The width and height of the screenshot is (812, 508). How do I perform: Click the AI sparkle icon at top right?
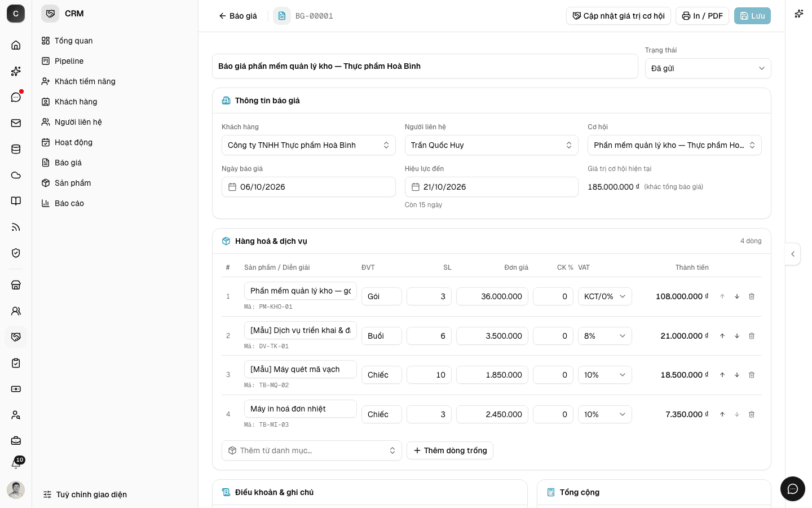coord(799,14)
